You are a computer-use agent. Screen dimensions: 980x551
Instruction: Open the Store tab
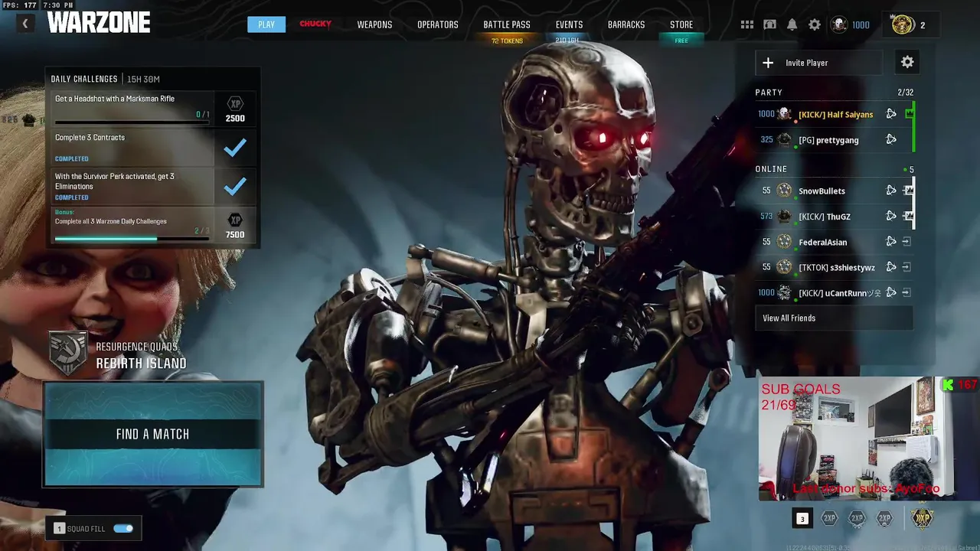[x=681, y=24]
